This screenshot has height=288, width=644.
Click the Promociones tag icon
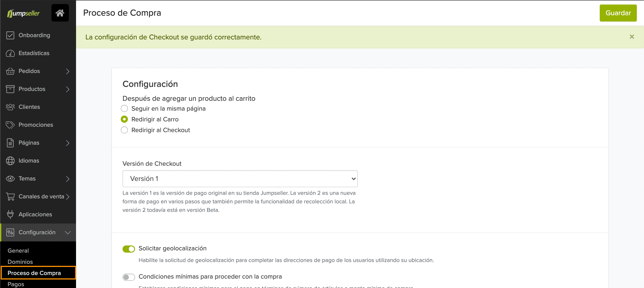pos(10,125)
